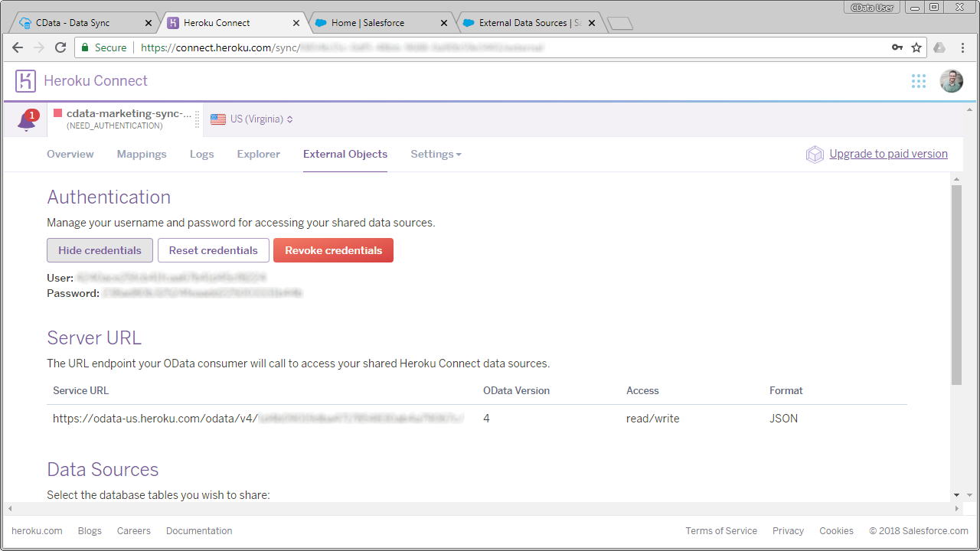The height and width of the screenshot is (551, 980).
Task: Click the key icon in the address bar
Action: (x=897, y=47)
